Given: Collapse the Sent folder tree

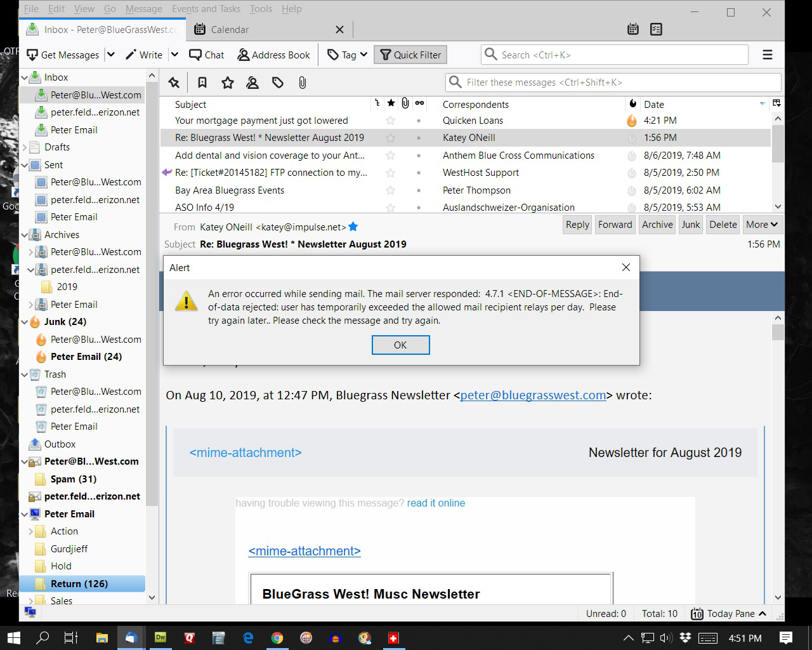Looking at the screenshot, I should tap(25, 165).
